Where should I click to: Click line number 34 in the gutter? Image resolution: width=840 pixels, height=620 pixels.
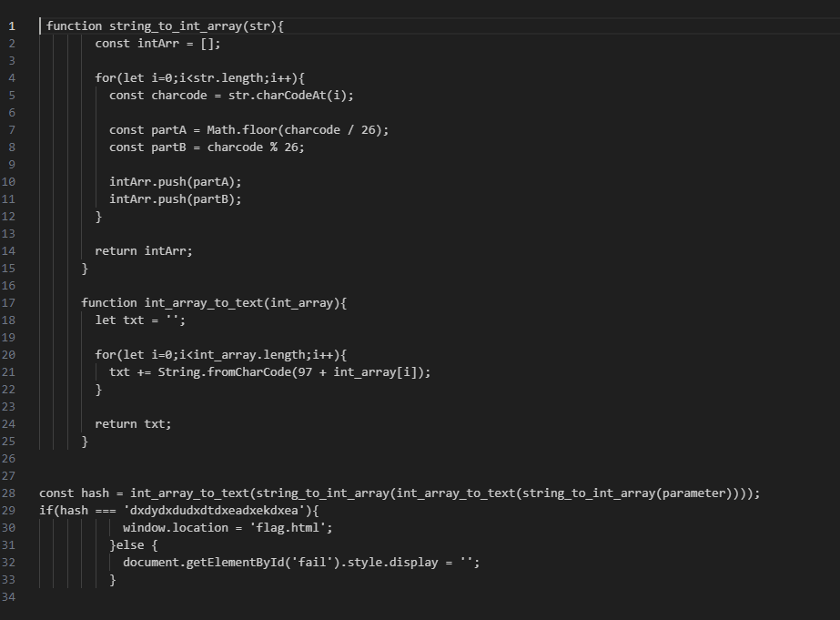pyautogui.click(x=9, y=596)
